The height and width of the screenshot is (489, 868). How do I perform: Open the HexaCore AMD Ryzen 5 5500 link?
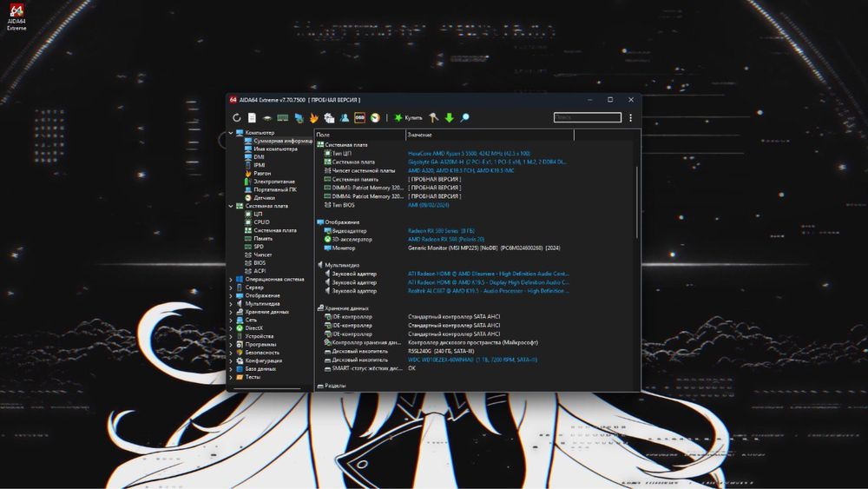click(x=469, y=154)
